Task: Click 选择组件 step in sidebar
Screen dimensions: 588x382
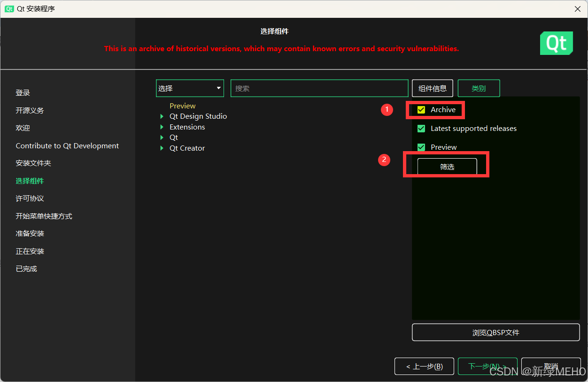Action: [x=30, y=181]
